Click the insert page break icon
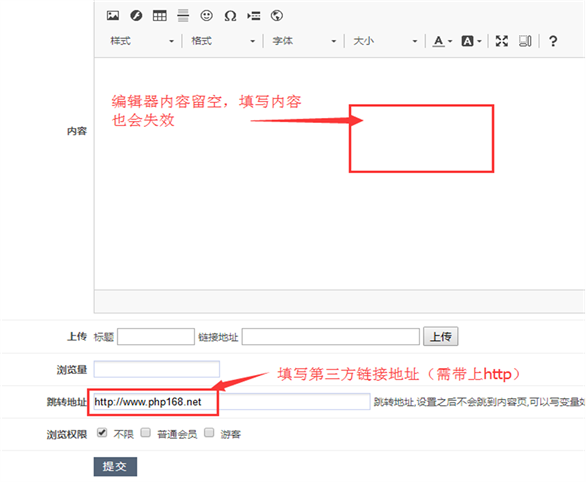Image resolution: width=586 pixels, height=482 pixels. 254,16
